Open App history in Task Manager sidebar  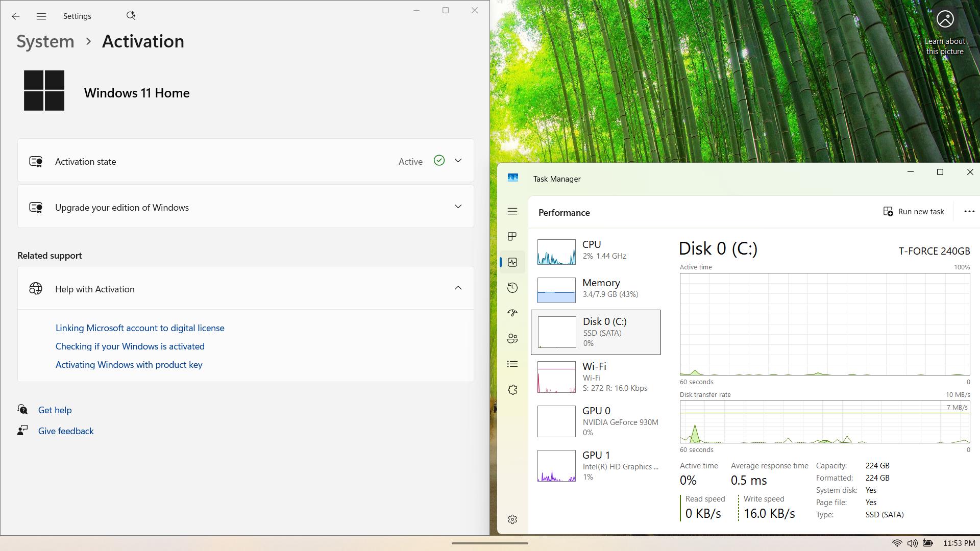tap(512, 288)
